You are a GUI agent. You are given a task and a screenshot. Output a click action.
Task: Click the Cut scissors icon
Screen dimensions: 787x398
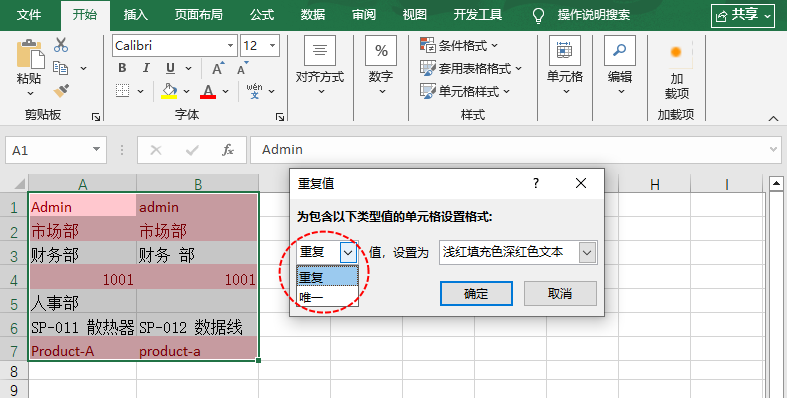(61, 45)
